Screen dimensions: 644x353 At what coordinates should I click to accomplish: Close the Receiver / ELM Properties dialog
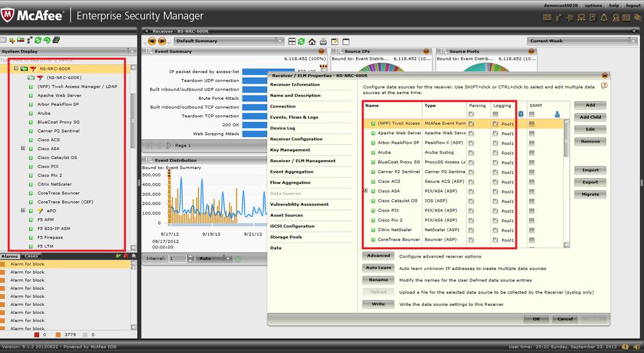(x=604, y=75)
